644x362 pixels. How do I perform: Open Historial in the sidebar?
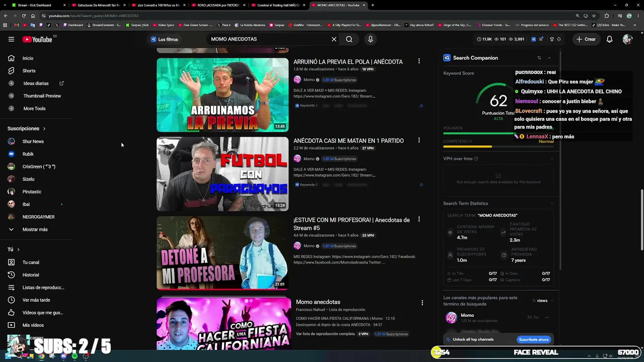tap(31, 275)
